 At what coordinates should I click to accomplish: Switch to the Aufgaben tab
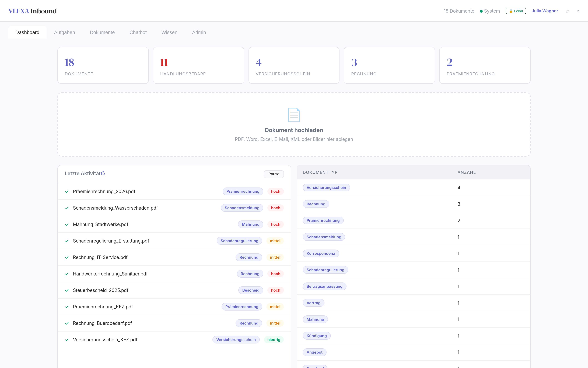(64, 32)
